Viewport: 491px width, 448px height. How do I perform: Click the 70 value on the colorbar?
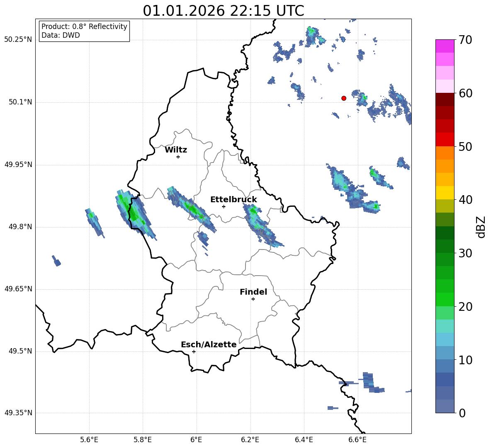(x=465, y=40)
